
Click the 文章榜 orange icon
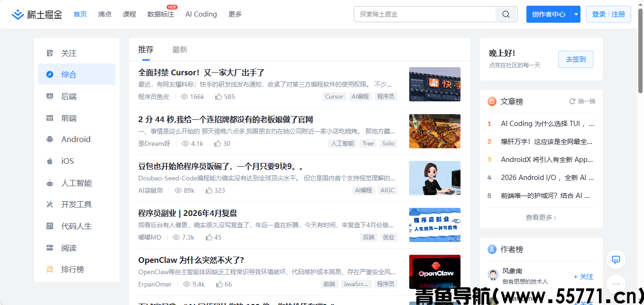[x=492, y=101]
